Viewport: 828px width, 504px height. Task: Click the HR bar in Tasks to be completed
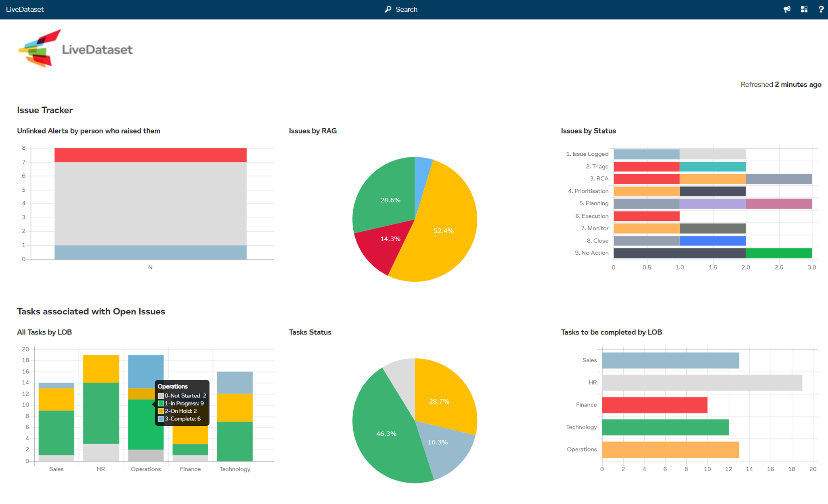702,383
